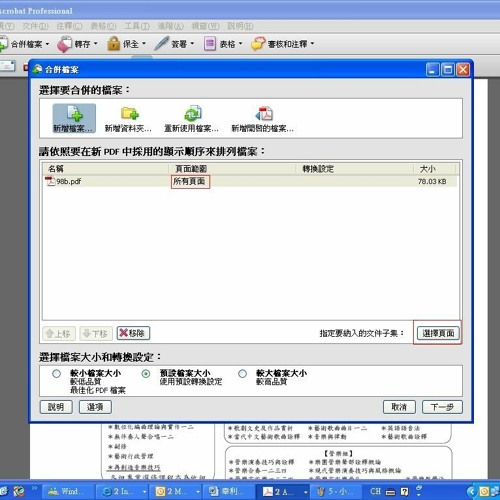The image size is (500, 500).
Task: Open the 審核和注釋 toolbar dropdown arrow
Action: (312, 44)
